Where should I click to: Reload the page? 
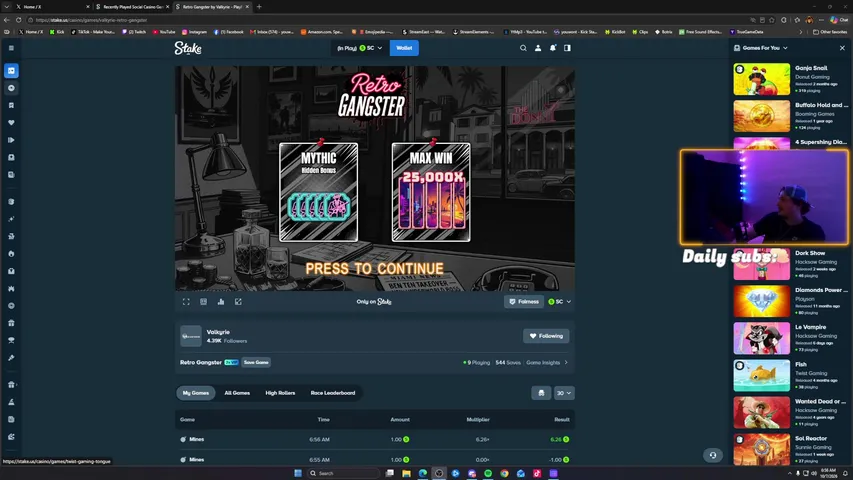point(18,20)
